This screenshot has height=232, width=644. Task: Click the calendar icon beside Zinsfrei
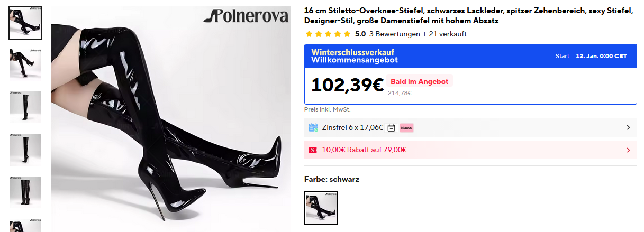click(392, 127)
